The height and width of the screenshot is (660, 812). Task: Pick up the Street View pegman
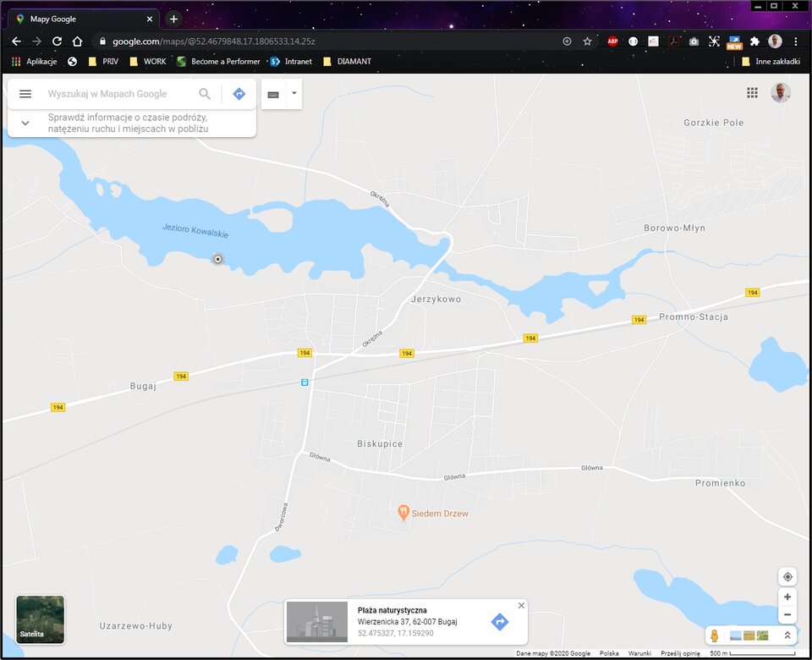click(x=715, y=635)
